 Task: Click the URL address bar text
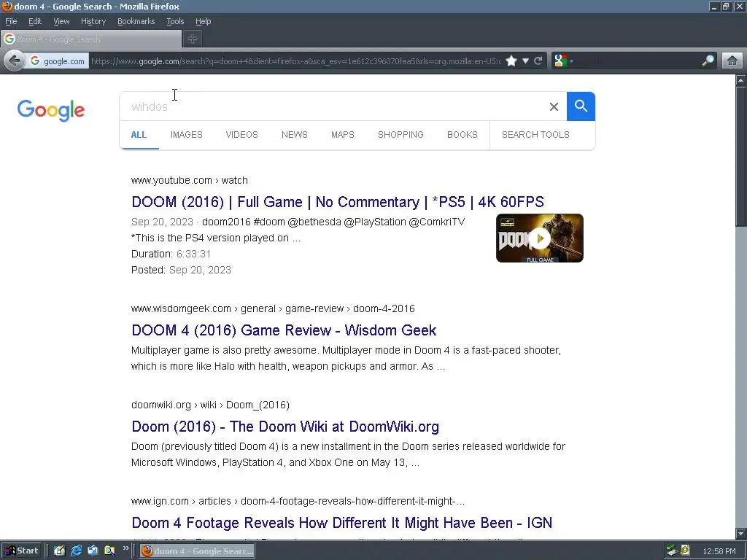(x=296, y=61)
